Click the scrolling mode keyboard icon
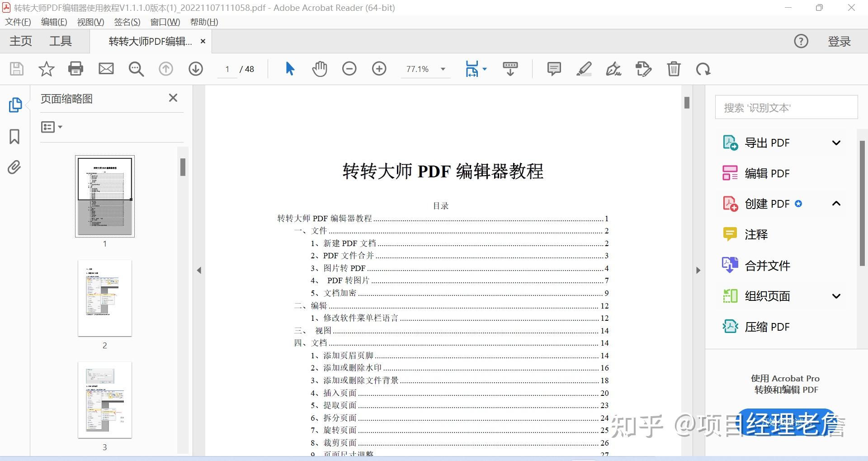868x461 pixels. click(x=510, y=69)
